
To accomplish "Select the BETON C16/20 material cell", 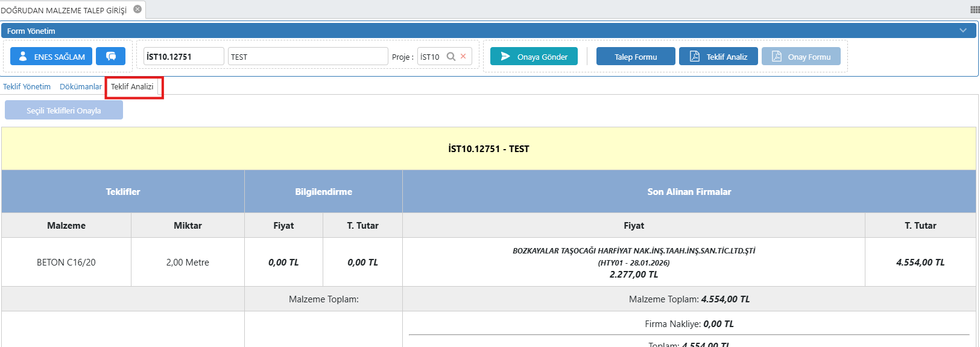I will 66,263.
